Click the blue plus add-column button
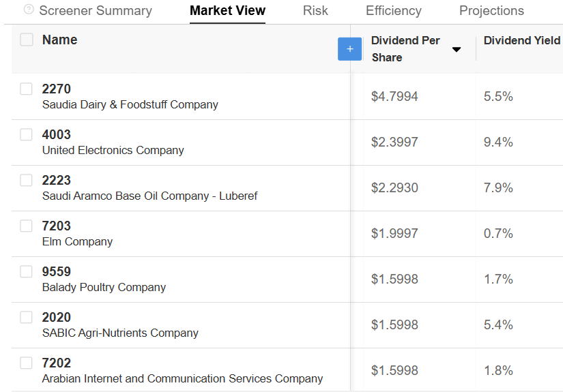This screenshot has width=563, height=392. 349,49
